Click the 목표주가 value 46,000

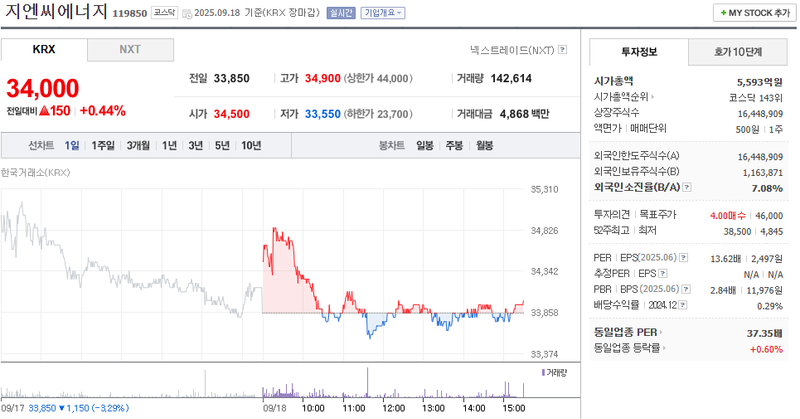769,216
